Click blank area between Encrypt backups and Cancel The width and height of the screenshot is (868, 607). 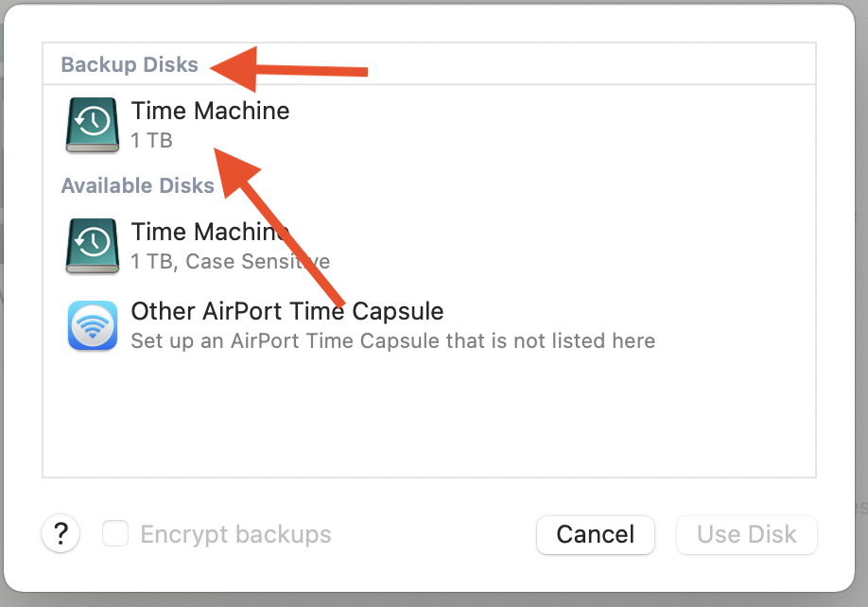click(x=433, y=534)
